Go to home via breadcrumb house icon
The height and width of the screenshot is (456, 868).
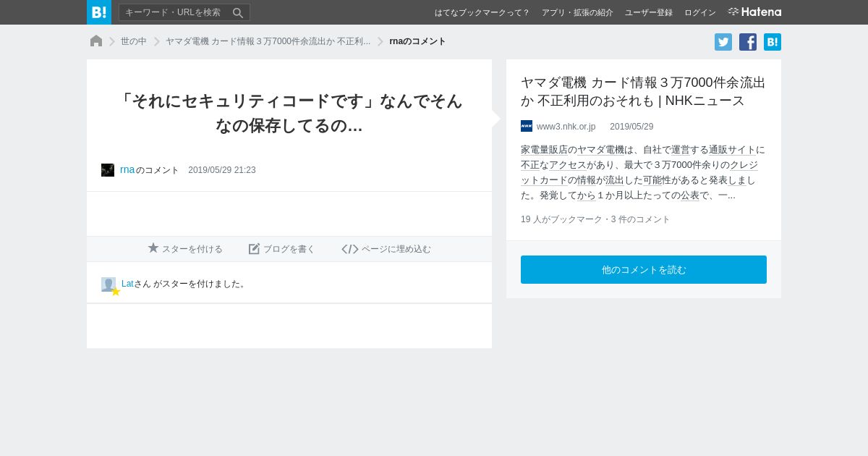(x=96, y=41)
